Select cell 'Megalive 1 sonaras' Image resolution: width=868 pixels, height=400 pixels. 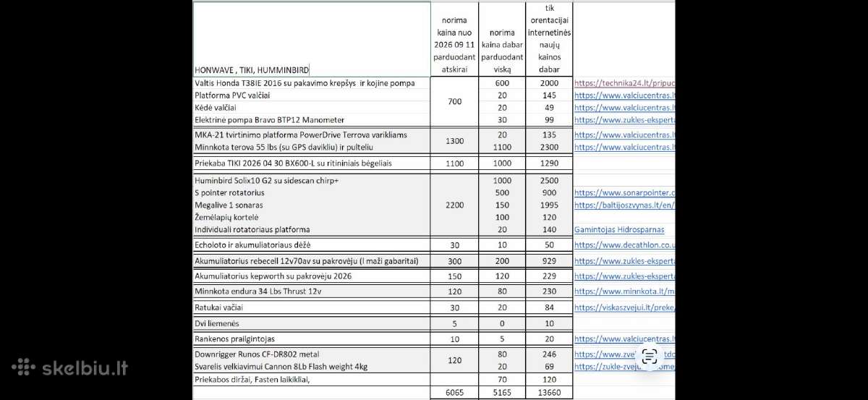click(x=312, y=205)
